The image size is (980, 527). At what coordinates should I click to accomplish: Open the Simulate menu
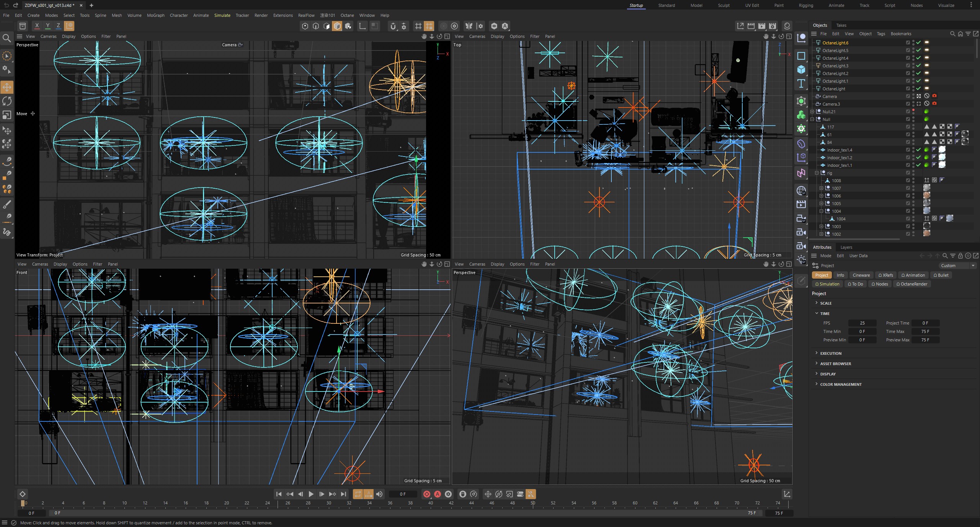(x=222, y=15)
